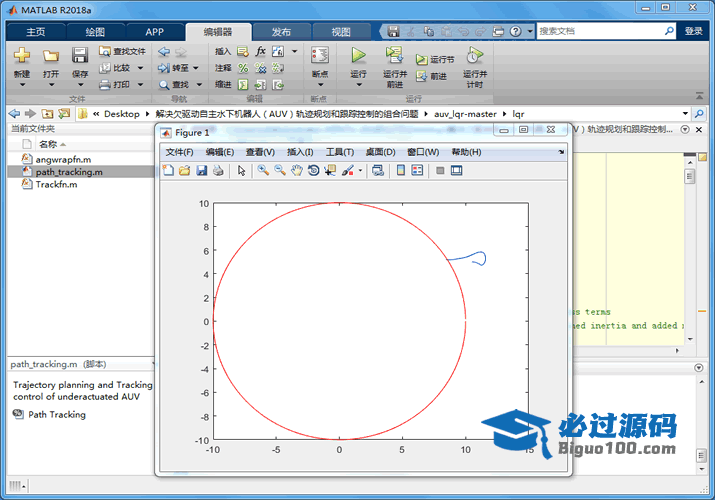
Task: Click Run Section (运行节)
Action: click(x=435, y=60)
